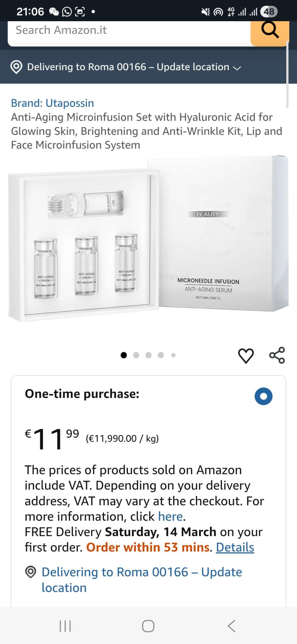The height and width of the screenshot is (644, 297).
Task: Tap the orange search magnifier button
Action: pos(269,31)
